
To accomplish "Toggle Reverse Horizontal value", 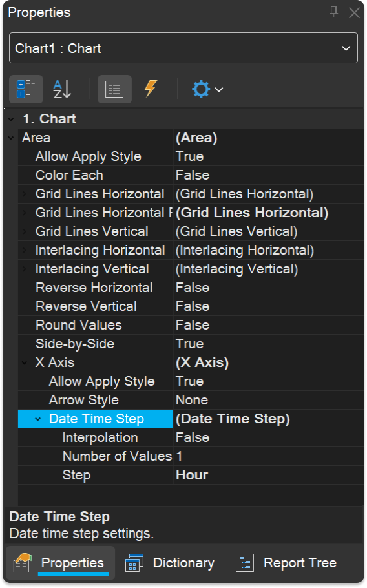I will point(268,288).
